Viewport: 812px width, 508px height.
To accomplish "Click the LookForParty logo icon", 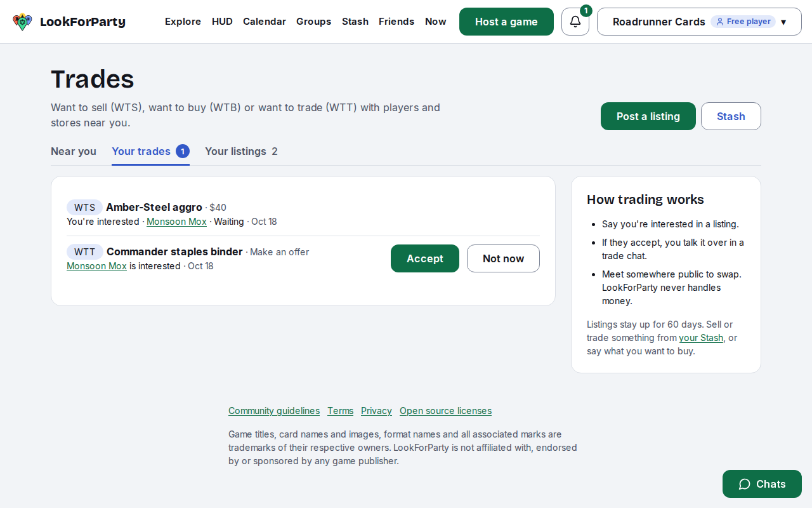I will tap(22, 22).
